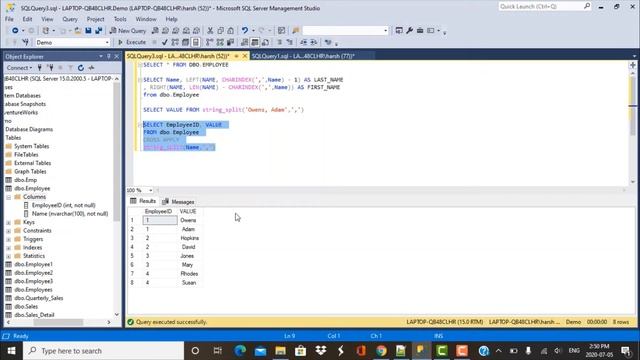640x360 pixels.
Task: Click the Toolbox icon in toolbar
Action: (x=420, y=31)
